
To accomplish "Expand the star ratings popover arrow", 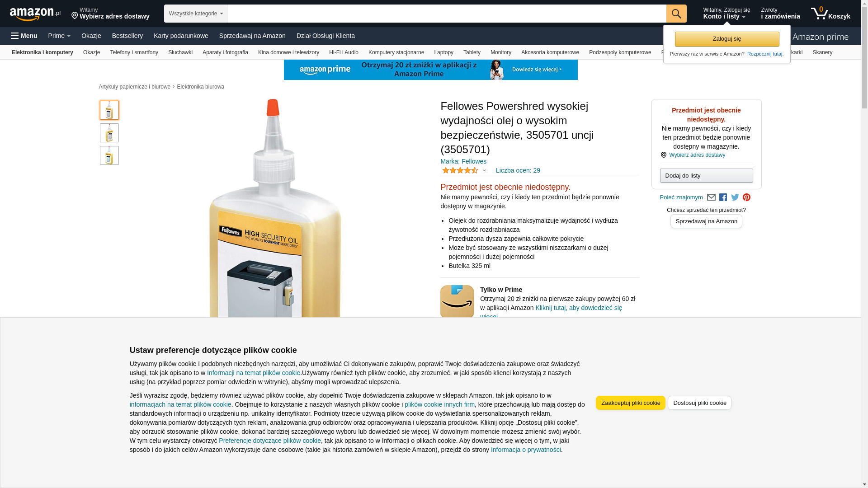I will click(x=484, y=171).
